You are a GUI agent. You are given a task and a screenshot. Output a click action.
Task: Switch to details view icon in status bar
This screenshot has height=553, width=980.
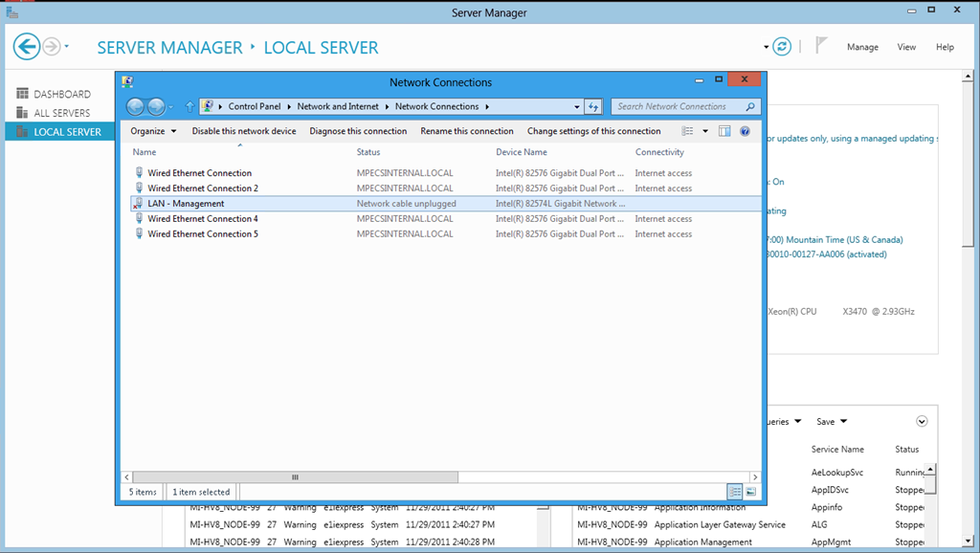tap(736, 492)
